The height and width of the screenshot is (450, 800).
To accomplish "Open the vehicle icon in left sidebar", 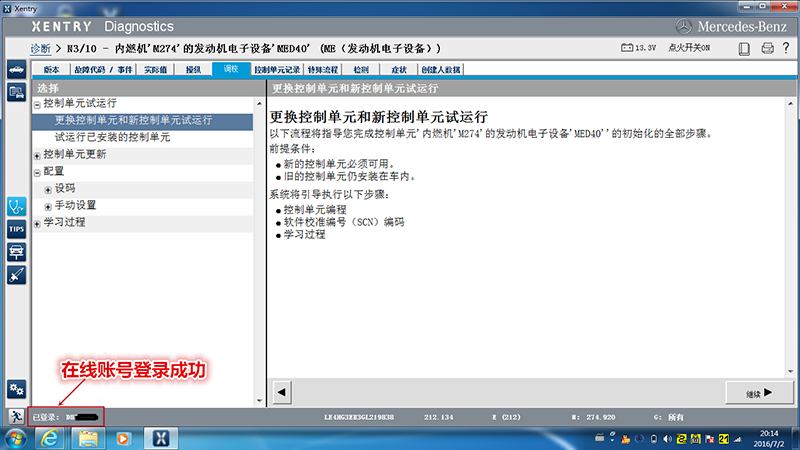I will click(16, 69).
